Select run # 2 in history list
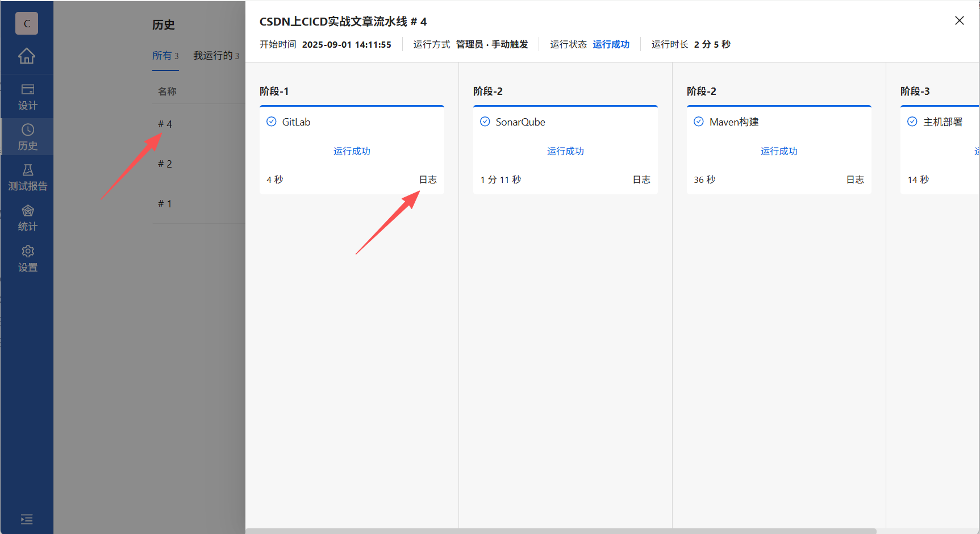This screenshot has width=980, height=534. (164, 163)
